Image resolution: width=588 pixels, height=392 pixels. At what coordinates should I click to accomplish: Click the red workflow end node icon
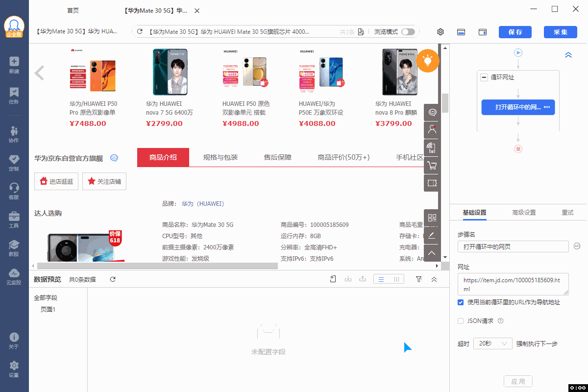pos(518,148)
